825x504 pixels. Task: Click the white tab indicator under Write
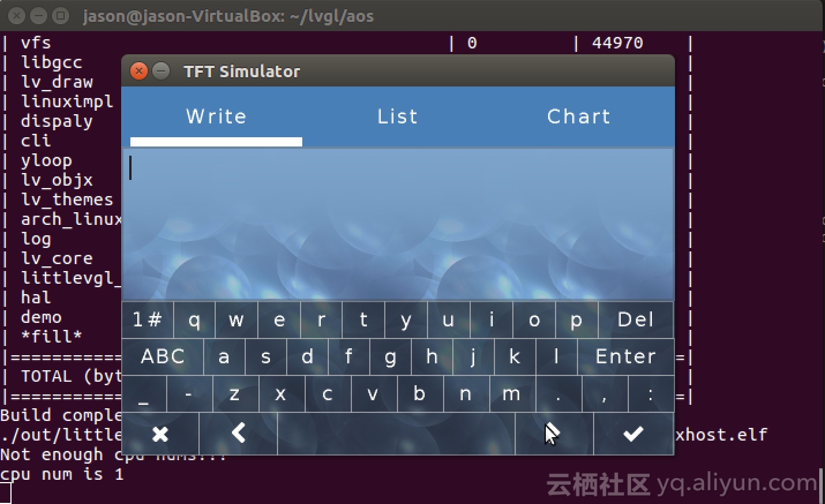point(216,141)
